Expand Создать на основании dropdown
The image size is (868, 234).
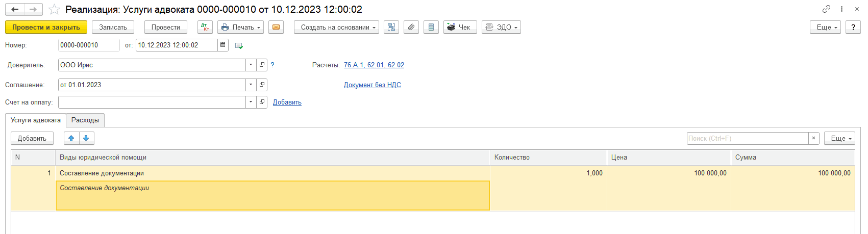[x=336, y=27]
